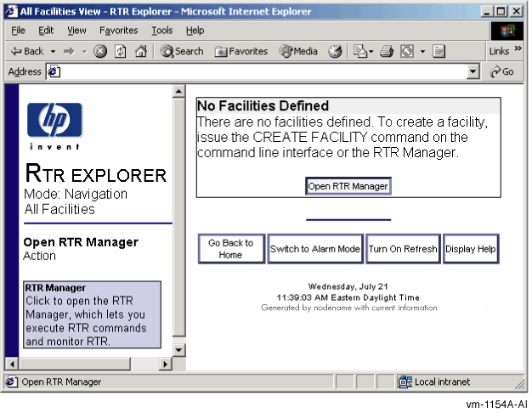The image size is (532, 413).
Task: Click the left pane horizontal scrollbar thumb
Action: point(75,364)
